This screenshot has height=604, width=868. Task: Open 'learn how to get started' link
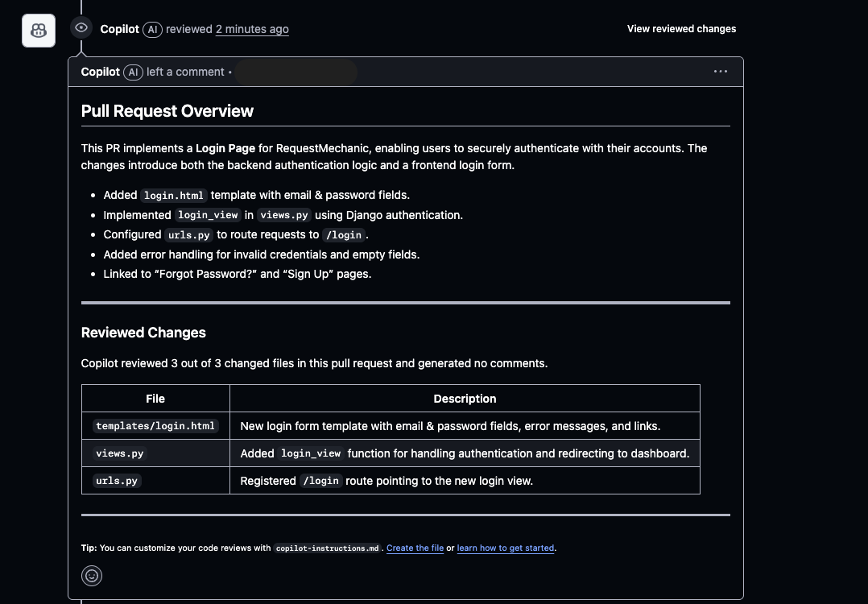pyautogui.click(x=506, y=548)
